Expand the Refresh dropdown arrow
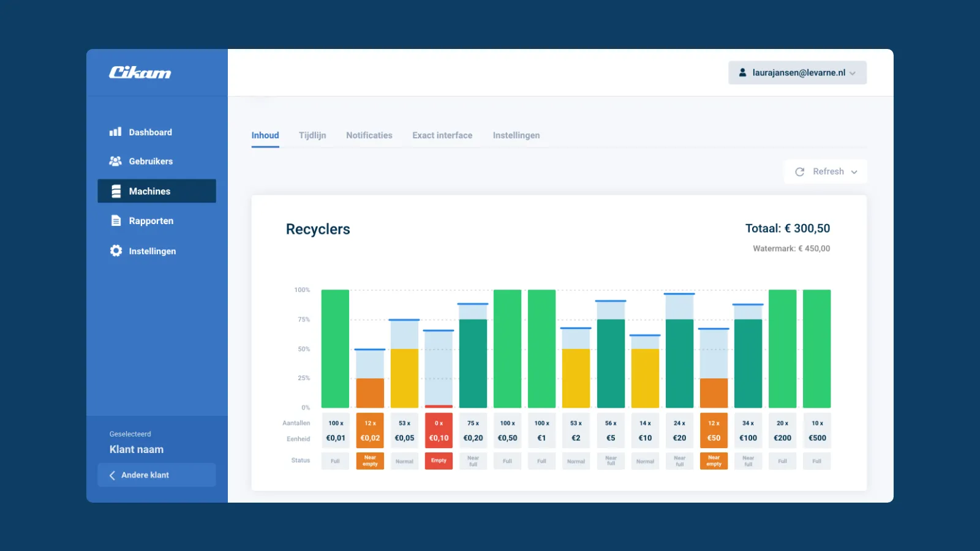This screenshot has width=980, height=551. point(854,172)
